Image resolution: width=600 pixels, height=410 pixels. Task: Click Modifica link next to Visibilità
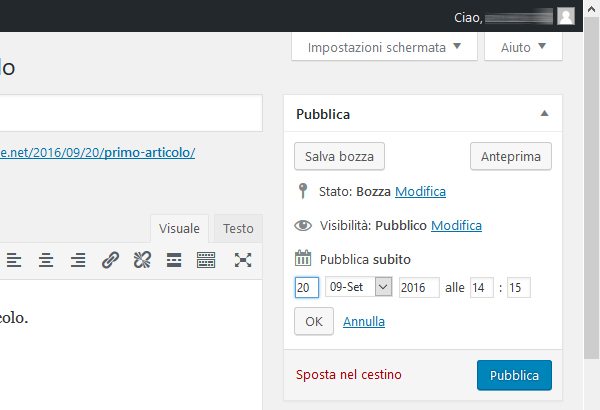tap(456, 225)
